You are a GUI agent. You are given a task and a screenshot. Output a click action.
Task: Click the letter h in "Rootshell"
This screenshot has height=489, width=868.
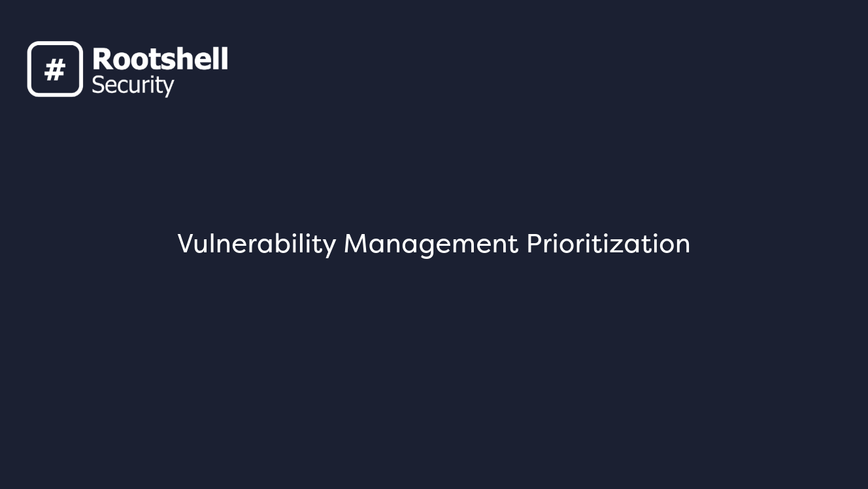pyautogui.click(x=186, y=59)
